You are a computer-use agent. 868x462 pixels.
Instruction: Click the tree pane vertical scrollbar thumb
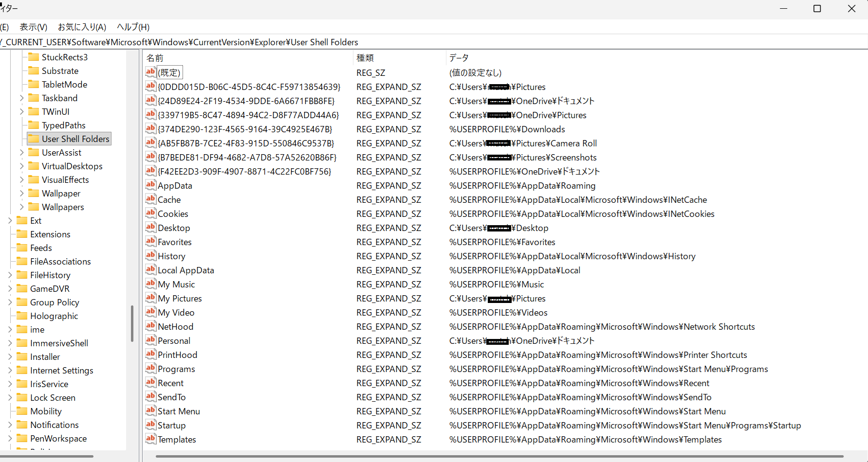click(132, 323)
